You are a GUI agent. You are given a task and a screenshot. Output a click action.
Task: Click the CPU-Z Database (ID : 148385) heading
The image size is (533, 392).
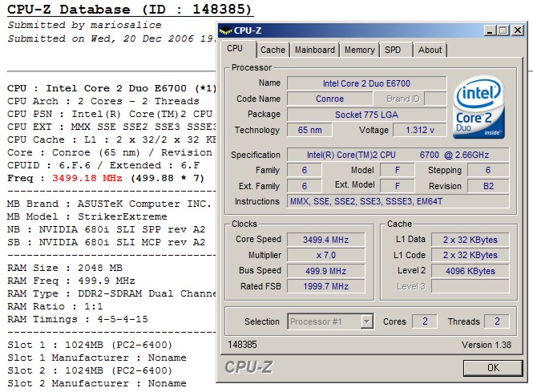[130, 9]
